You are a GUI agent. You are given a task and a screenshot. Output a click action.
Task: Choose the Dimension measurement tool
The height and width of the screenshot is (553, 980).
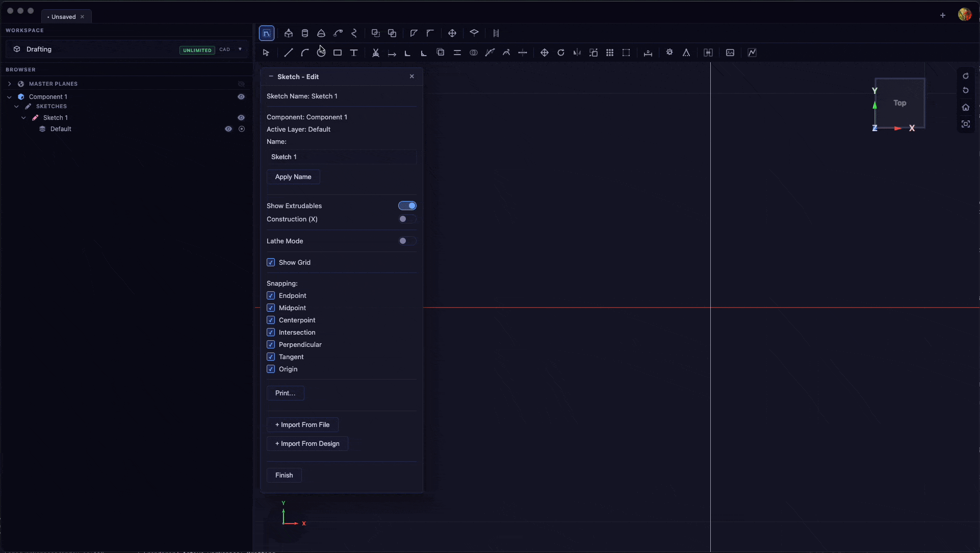click(648, 53)
